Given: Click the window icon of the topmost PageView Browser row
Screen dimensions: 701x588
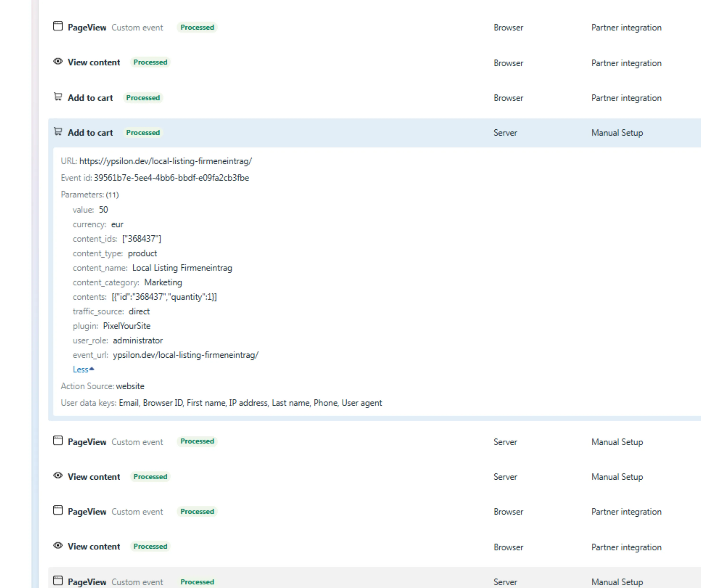Looking at the screenshot, I should point(58,26).
